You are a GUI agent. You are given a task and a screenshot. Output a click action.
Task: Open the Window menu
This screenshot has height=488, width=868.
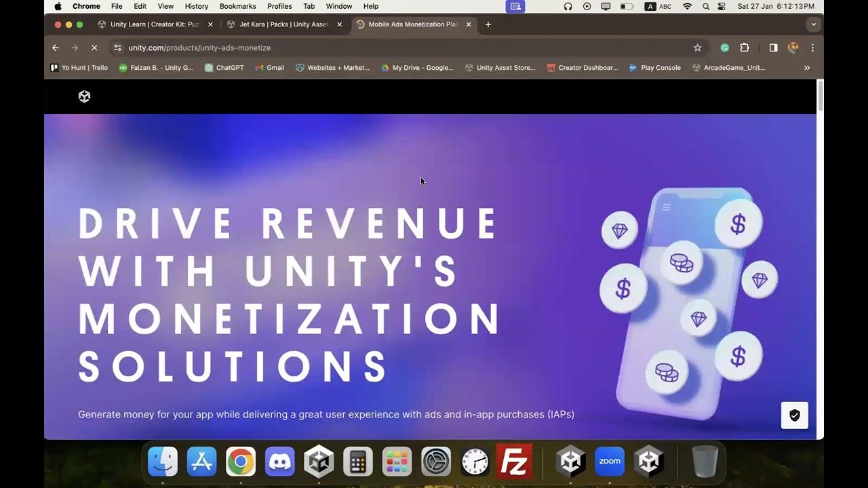click(x=338, y=6)
